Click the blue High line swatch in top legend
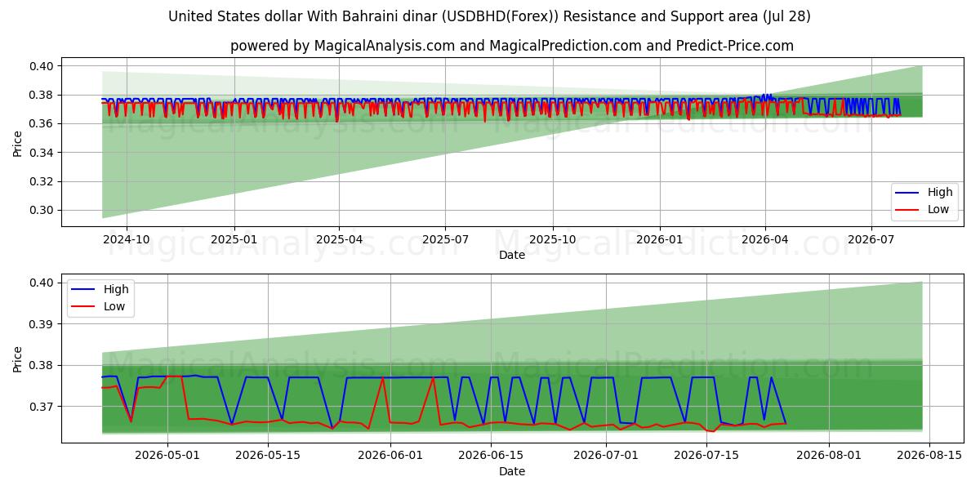 pos(907,193)
